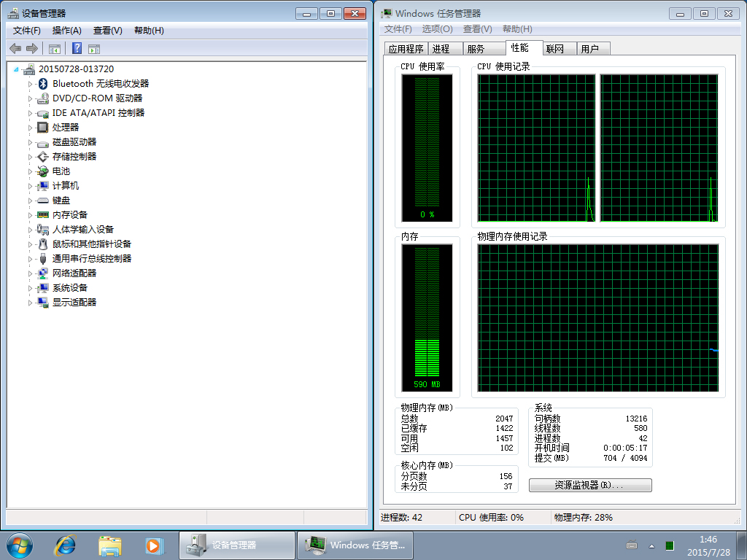The height and width of the screenshot is (560, 747).
Task: Open 操作(A) menu in Device Manager
Action: point(66,31)
